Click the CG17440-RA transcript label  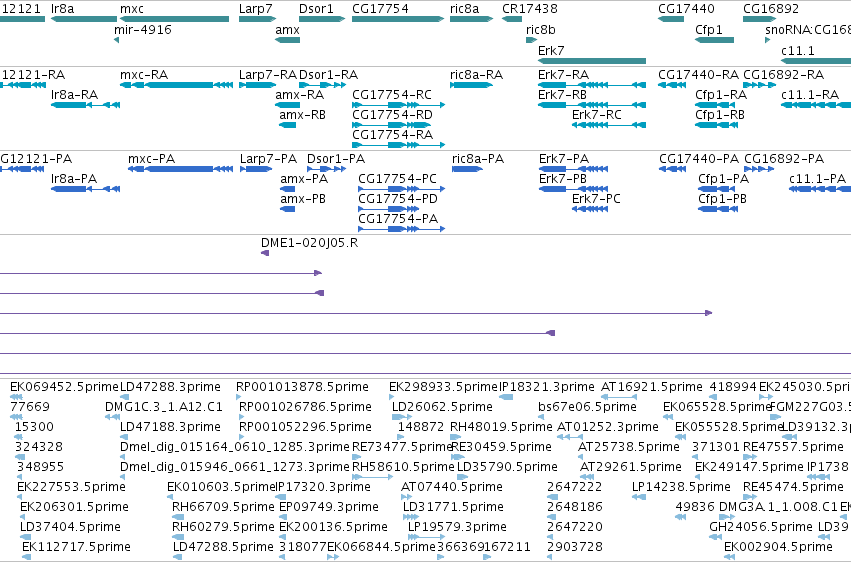point(698,74)
